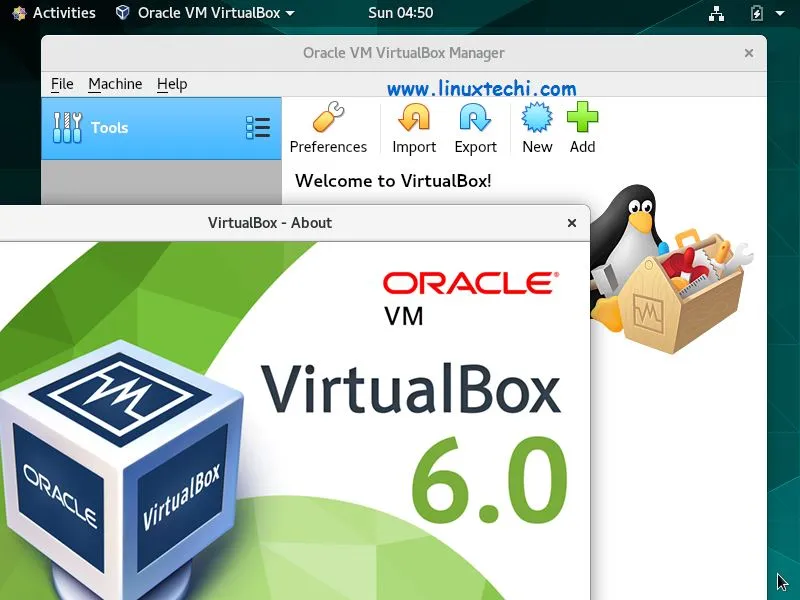Click the Welcome to VirtualBox text area

pos(391,181)
